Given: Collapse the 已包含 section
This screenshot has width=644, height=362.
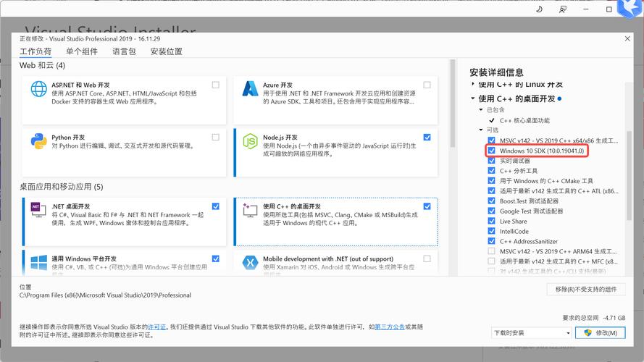Looking at the screenshot, I should [481, 109].
